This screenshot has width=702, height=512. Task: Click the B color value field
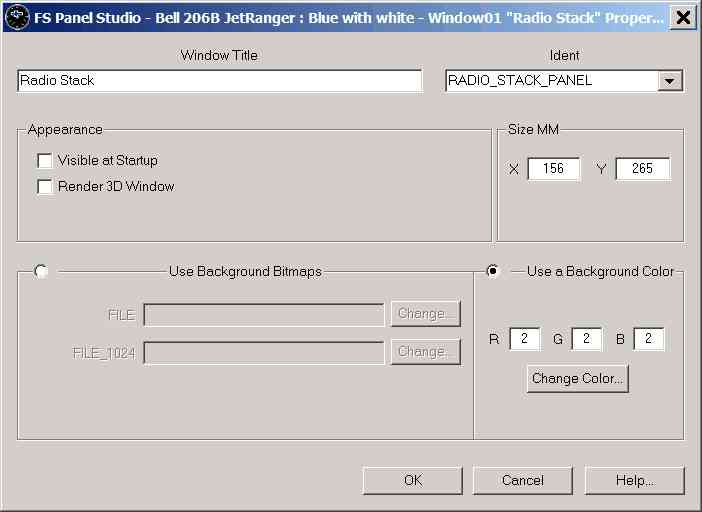649,338
